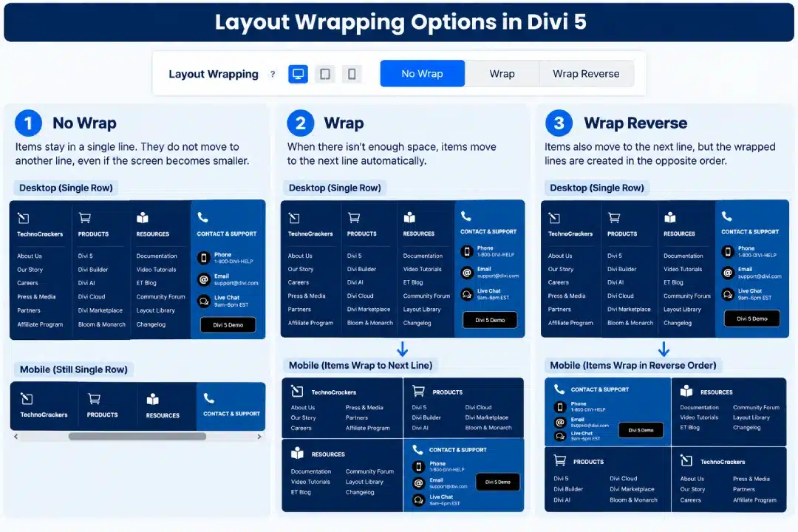This screenshot has width=798, height=532.
Task: Open Our Story in the Wrap Reverse desktop menu
Action: (561, 269)
